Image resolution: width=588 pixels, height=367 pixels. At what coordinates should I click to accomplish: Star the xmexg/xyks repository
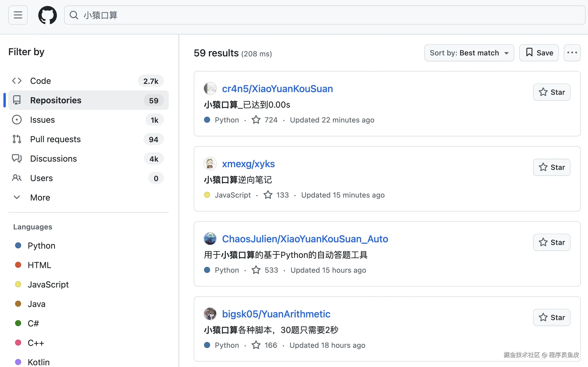[552, 167]
